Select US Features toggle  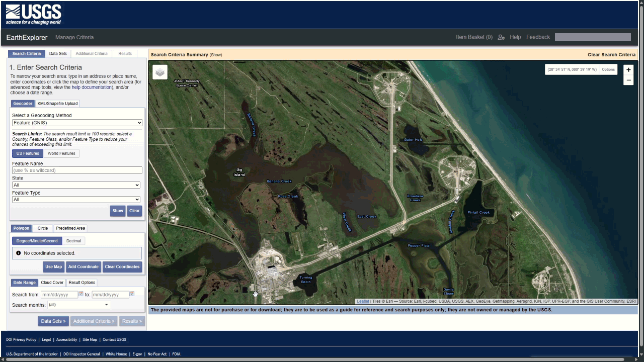[x=28, y=154]
